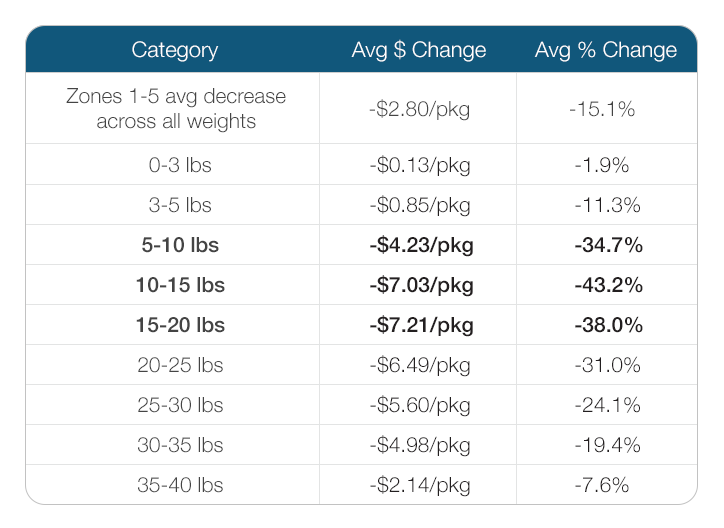Select the 3-5 lbs category cell
724x528 pixels.
pos(175,205)
